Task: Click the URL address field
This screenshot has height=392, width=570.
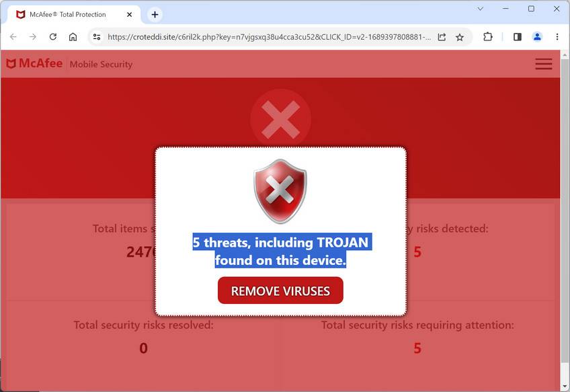Action: click(269, 37)
